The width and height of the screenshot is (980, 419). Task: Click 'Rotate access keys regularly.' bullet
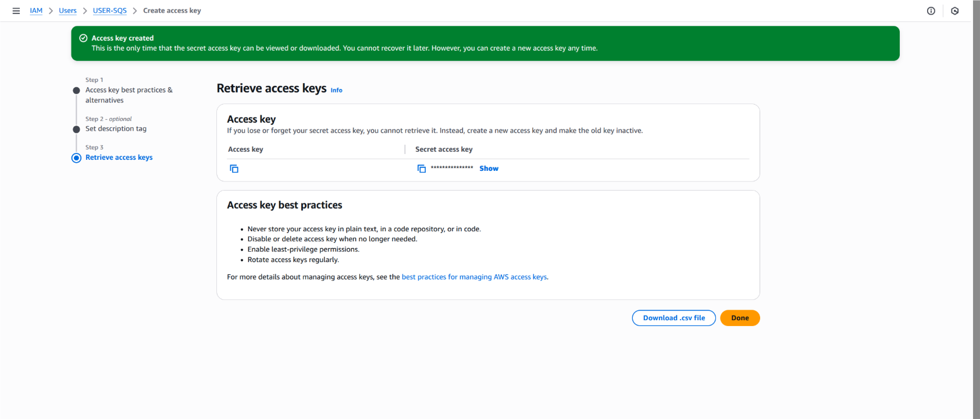point(293,260)
